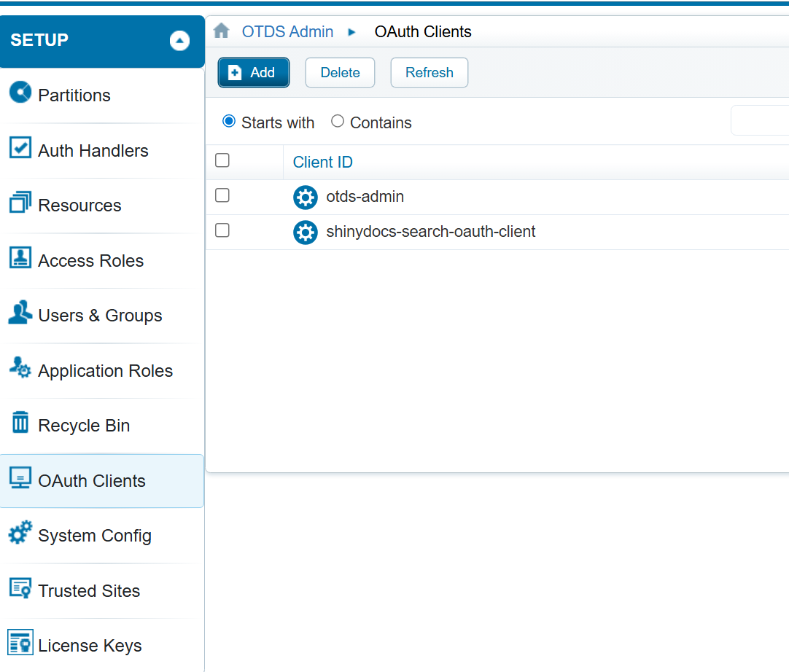The height and width of the screenshot is (672, 789).
Task: Tick the otds-admin row checkbox
Action: click(223, 195)
